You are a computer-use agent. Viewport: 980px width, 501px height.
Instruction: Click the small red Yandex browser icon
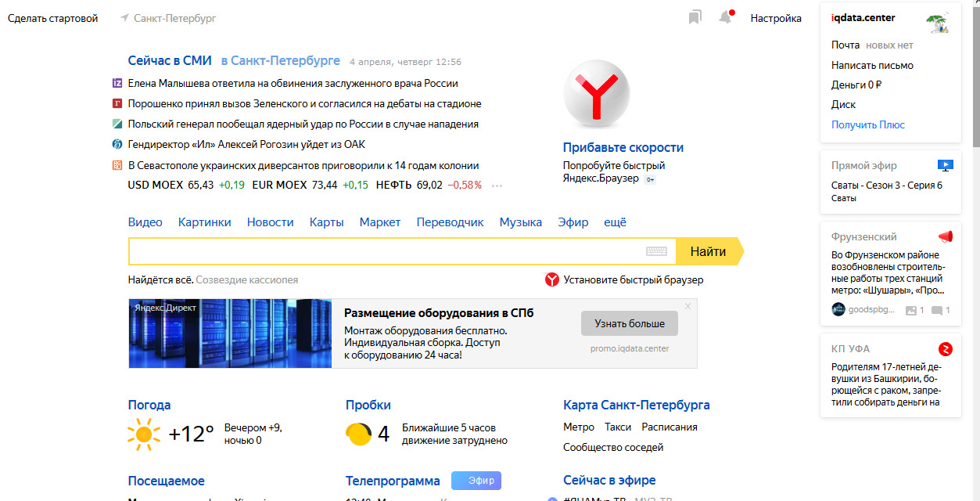coord(552,279)
